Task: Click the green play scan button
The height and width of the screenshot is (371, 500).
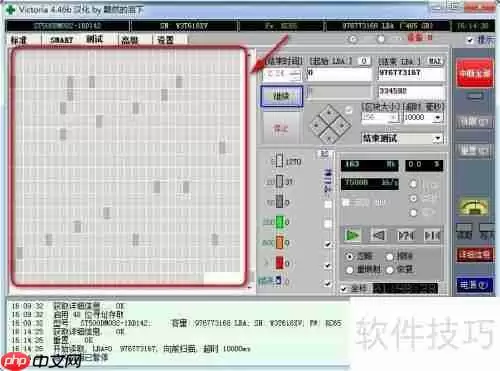Action: [x=352, y=235]
